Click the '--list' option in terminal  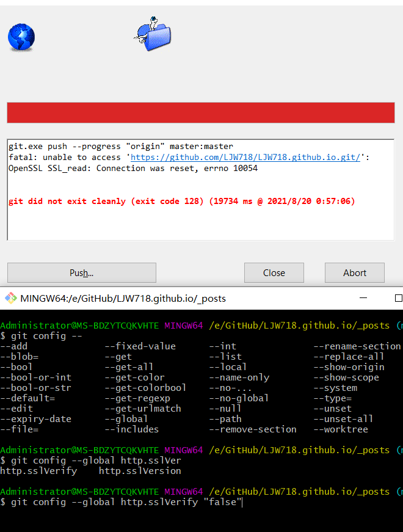(x=225, y=357)
